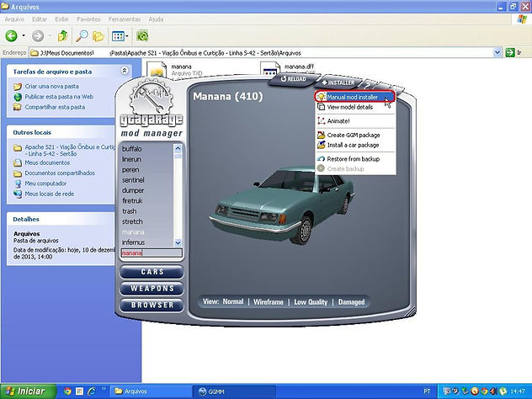Open Meu computador link

45,184
